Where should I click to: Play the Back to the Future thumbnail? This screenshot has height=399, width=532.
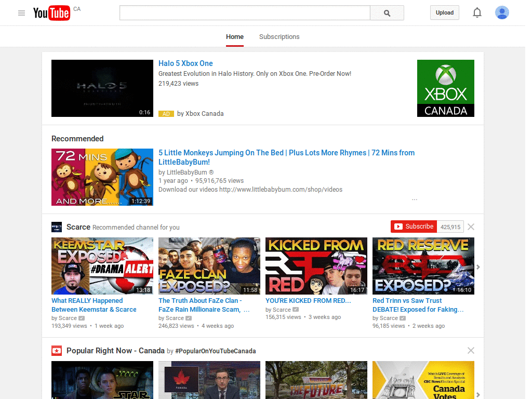(316, 380)
